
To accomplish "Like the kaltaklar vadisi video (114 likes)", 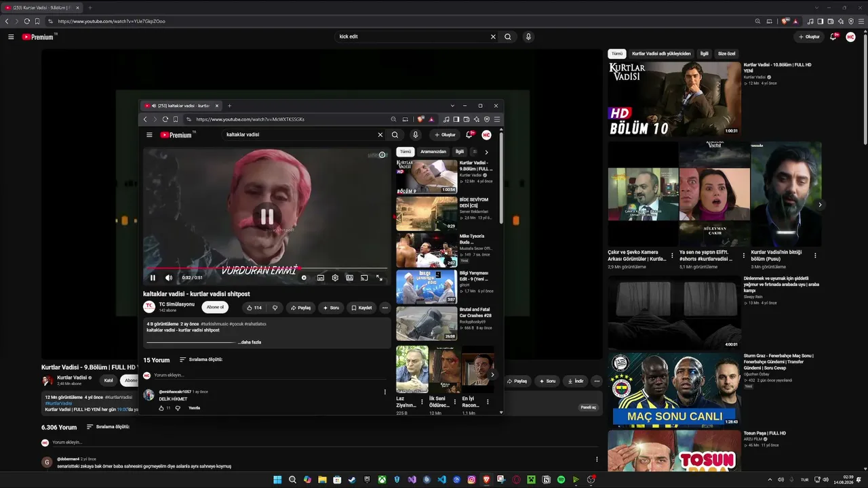I will click(254, 308).
